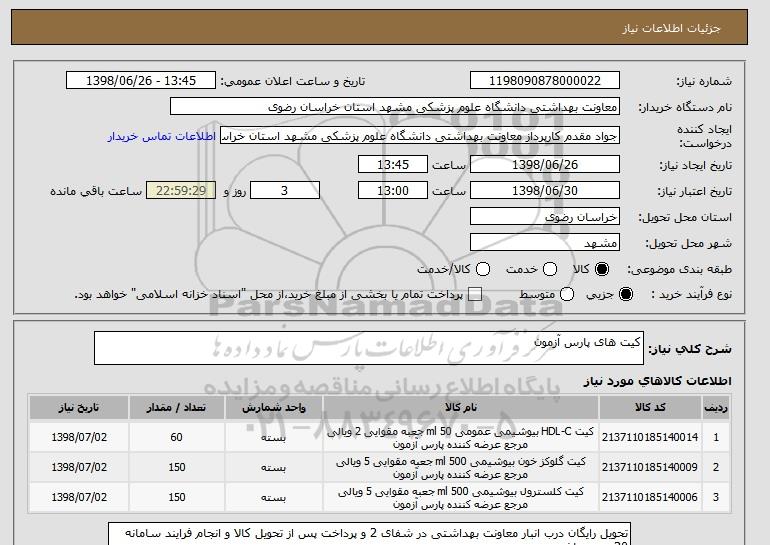Viewport: 770px width, 545px height.
Task: Click the نام کالا column header
Action: coord(461,408)
